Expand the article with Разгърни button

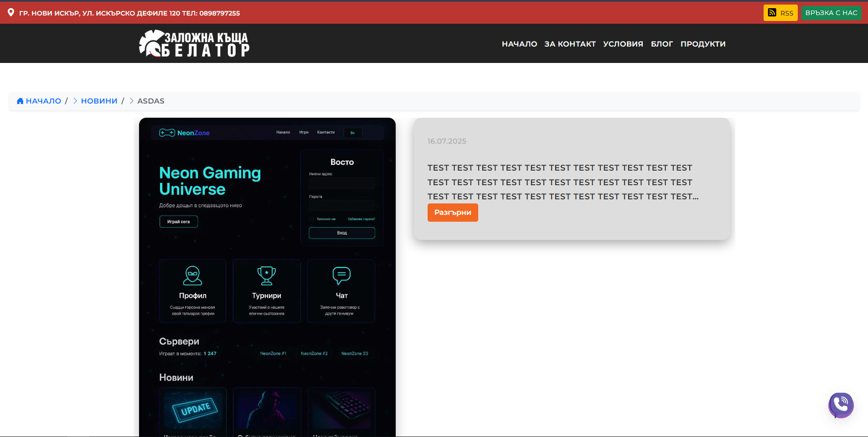pos(452,213)
